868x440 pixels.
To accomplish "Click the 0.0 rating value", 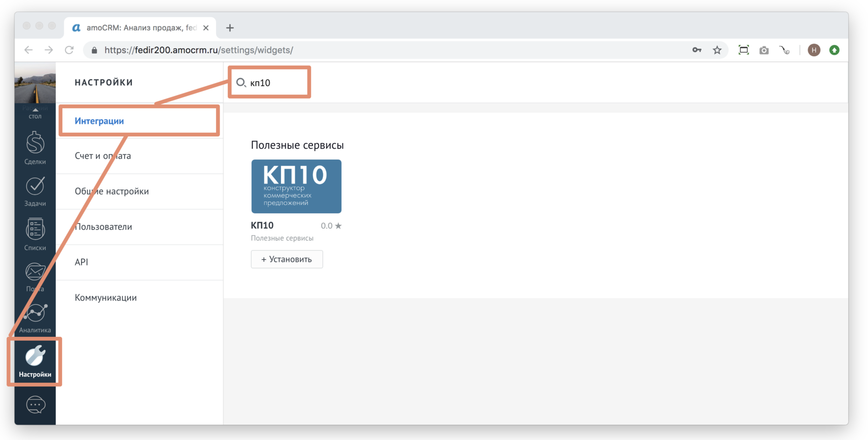I will [x=327, y=226].
